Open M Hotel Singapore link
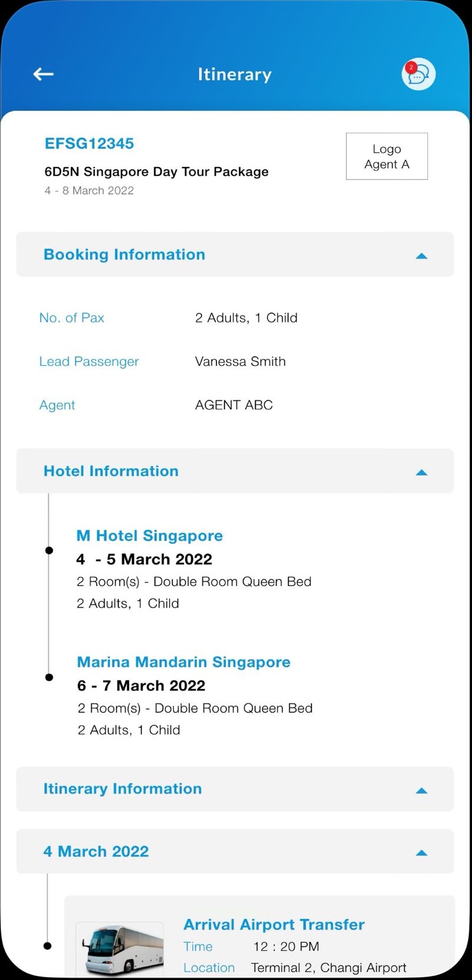The height and width of the screenshot is (980, 472). 150,536
